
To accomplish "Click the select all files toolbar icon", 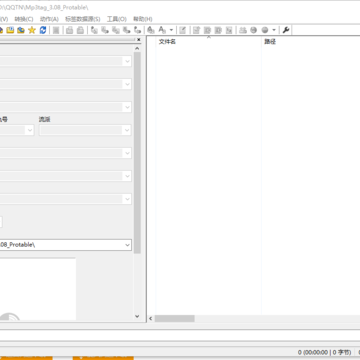I will pos(56,30).
